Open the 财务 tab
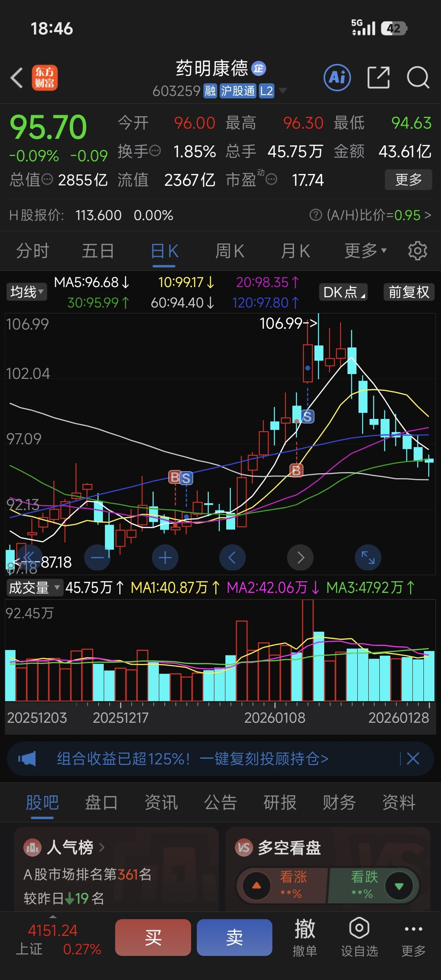Screen dimensions: 441x980 (339, 802)
